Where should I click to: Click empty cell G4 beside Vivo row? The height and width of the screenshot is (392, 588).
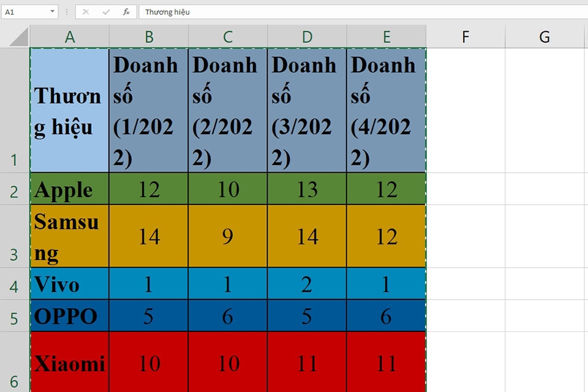pos(546,284)
